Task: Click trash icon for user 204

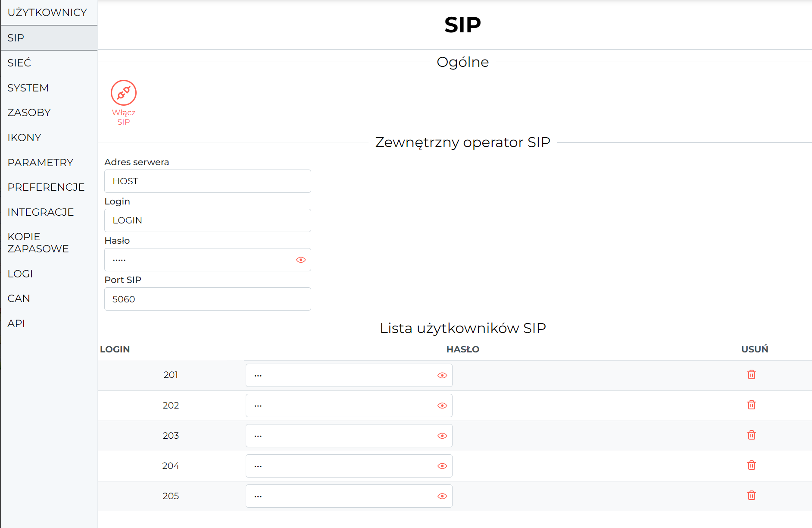Action: pyautogui.click(x=752, y=465)
